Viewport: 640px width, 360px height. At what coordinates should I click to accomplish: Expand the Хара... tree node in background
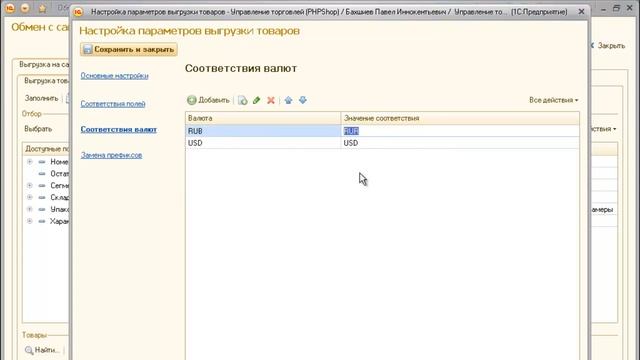click(29, 221)
